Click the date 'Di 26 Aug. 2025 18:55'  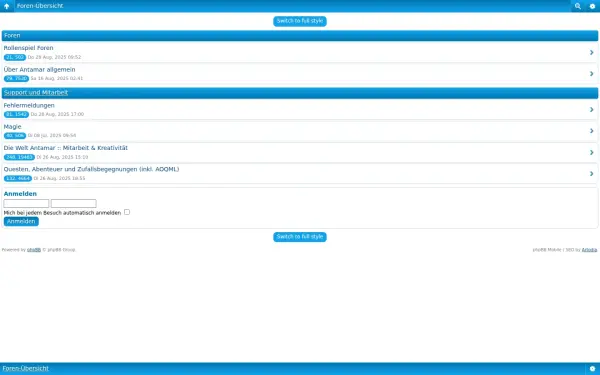[59, 179]
